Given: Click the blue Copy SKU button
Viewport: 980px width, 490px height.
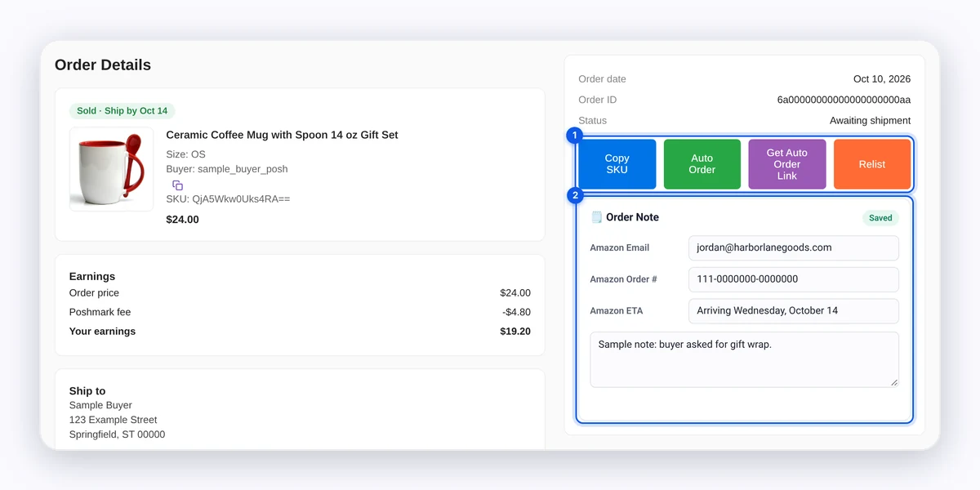Looking at the screenshot, I should (617, 164).
